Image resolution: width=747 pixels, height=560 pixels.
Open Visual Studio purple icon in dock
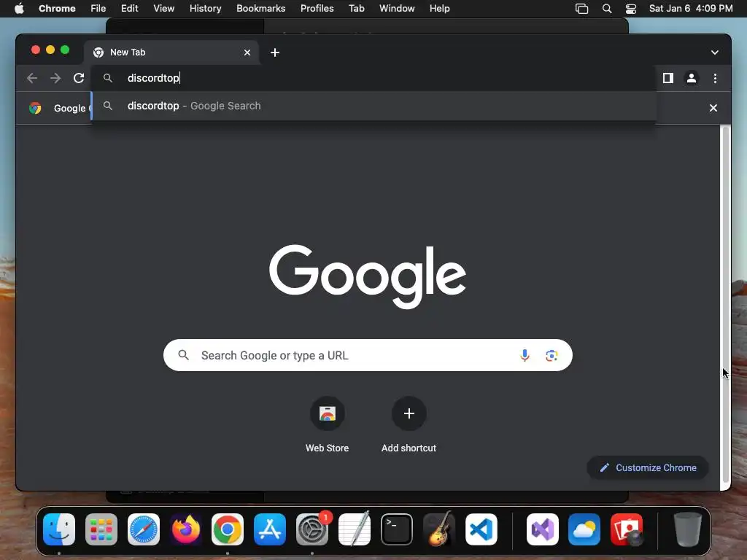(543, 529)
